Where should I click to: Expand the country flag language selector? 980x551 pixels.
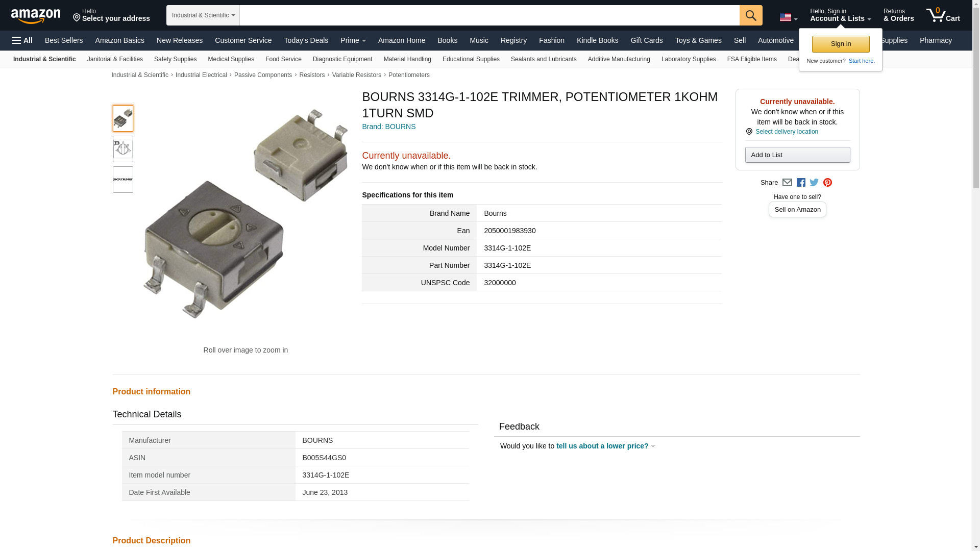pos(788,17)
